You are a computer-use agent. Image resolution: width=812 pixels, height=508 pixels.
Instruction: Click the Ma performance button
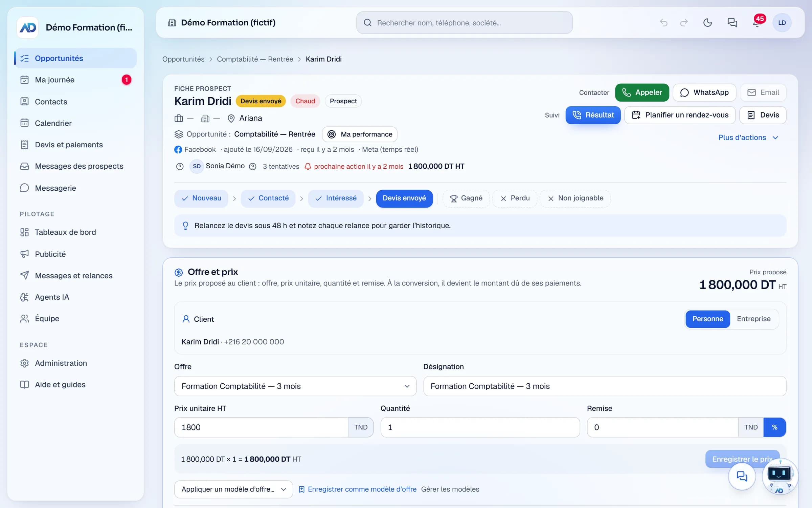coord(360,134)
